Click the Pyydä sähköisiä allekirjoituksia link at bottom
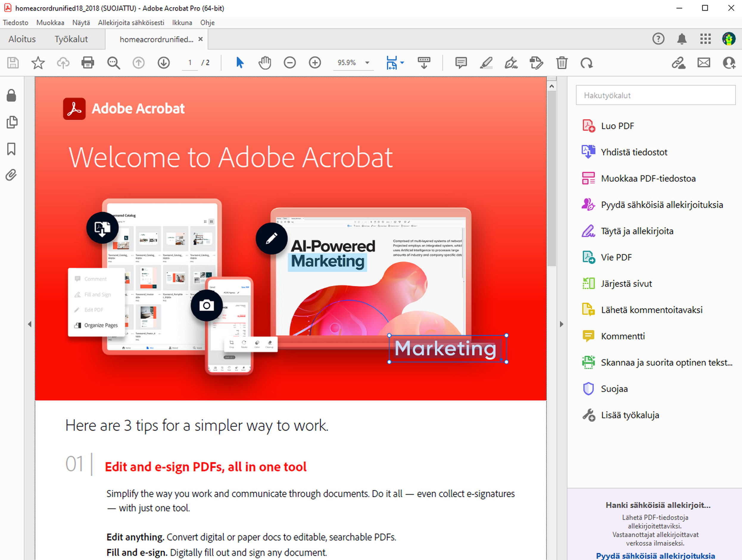 655,556
